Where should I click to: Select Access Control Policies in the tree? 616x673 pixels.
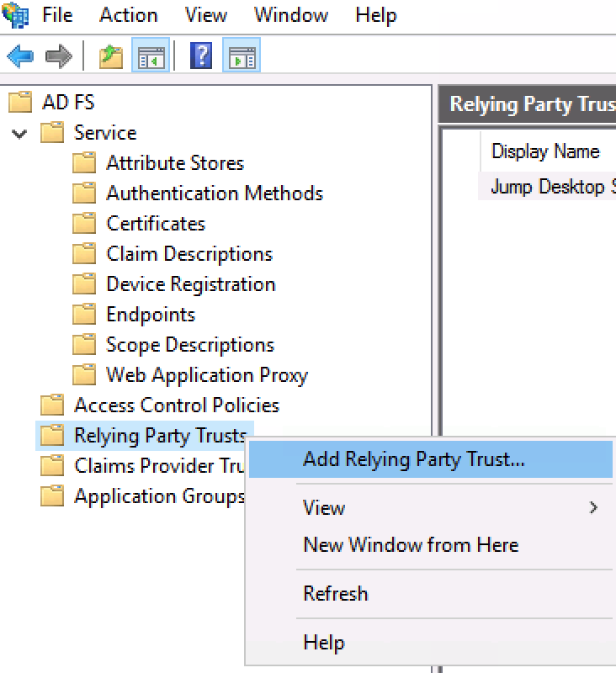click(177, 405)
